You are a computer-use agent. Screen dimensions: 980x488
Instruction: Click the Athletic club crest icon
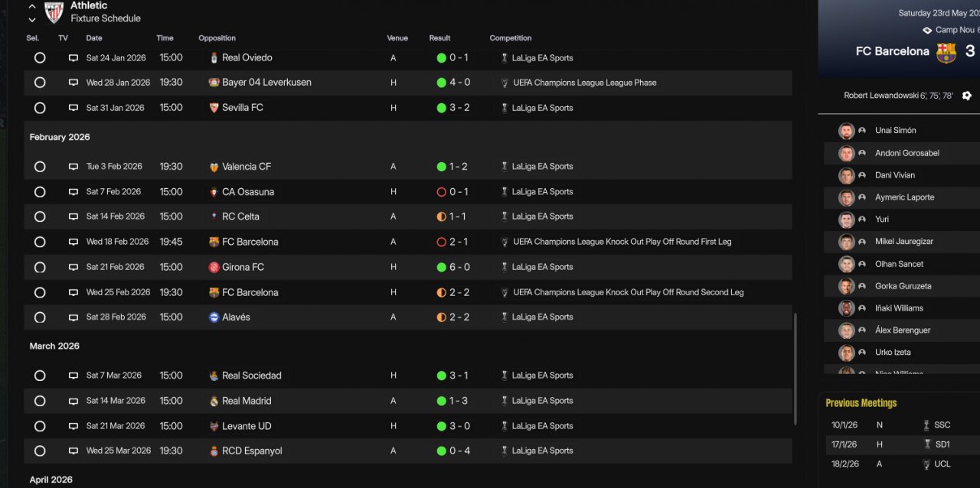[x=54, y=12]
